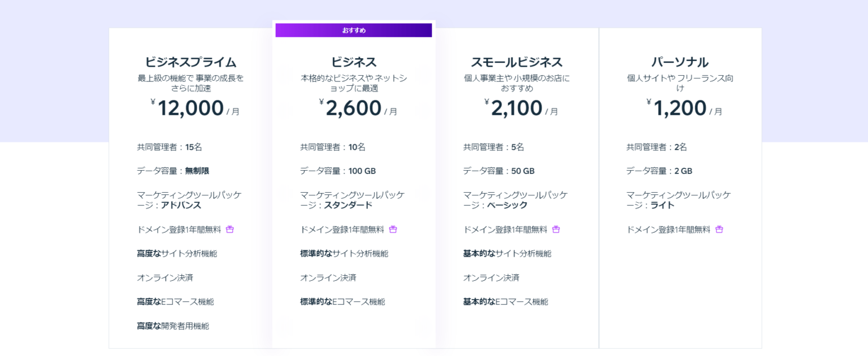The width and height of the screenshot is (868, 356).
Task: Click オンライン決済 in スモールビジネス plan
Action: point(491,278)
